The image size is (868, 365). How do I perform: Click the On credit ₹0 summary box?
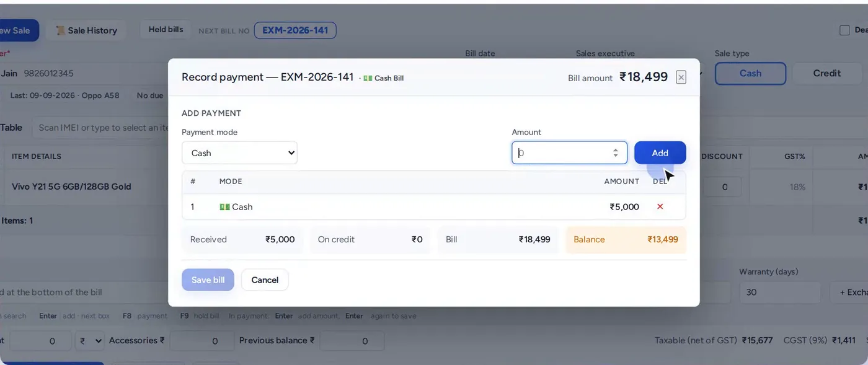tap(370, 240)
